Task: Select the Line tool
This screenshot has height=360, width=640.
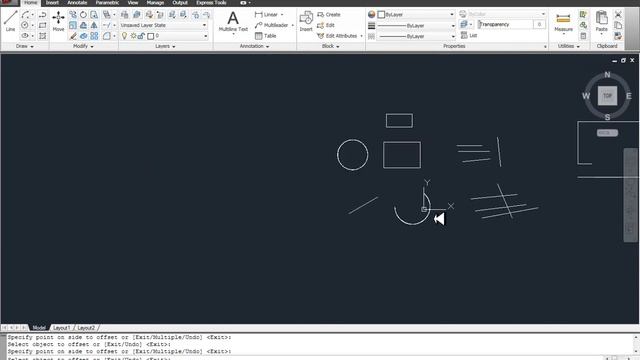Action: tap(10, 20)
